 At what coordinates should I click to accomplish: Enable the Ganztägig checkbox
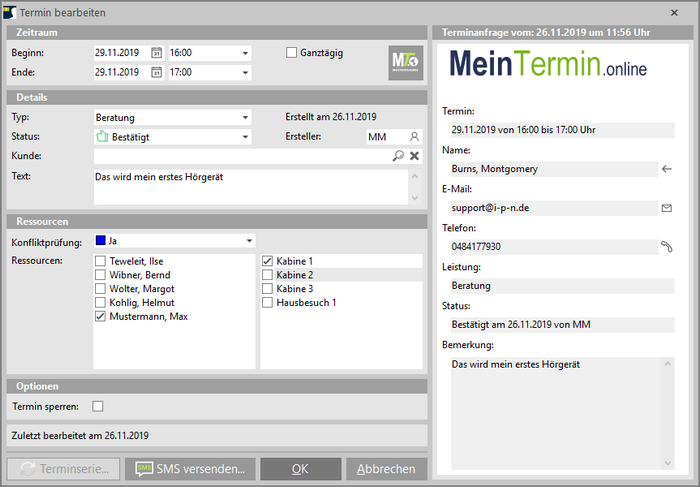click(x=292, y=53)
